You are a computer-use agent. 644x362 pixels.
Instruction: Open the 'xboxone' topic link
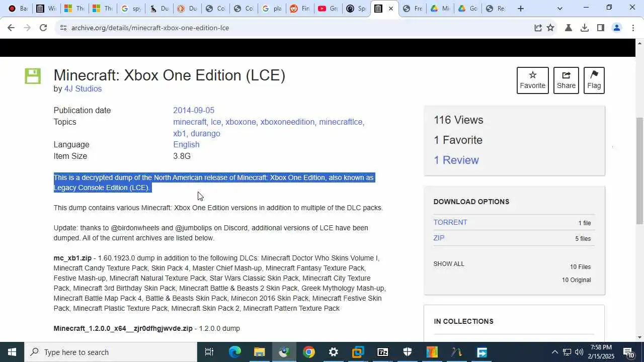240,122
